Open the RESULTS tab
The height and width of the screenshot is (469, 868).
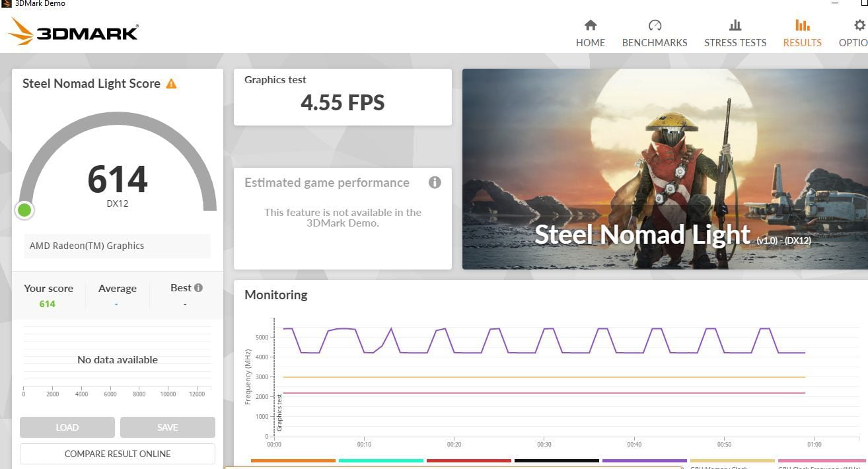tap(802, 33)
